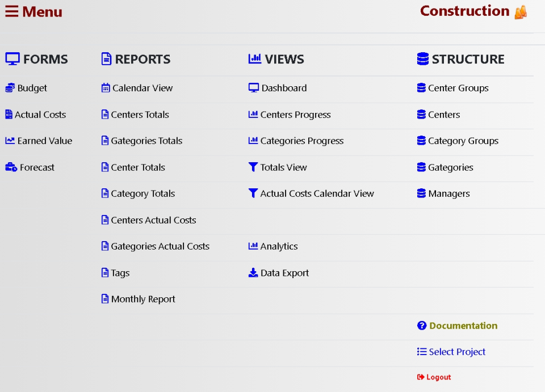The image size is (545, 392).
Task: Click the Managers database icon under STRUCTURE
Action: tap(422, 193)
